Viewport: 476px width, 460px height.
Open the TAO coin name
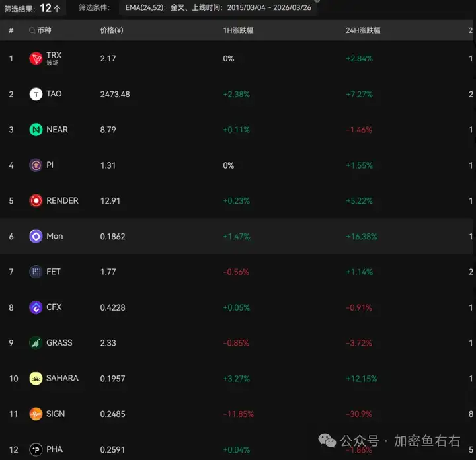click(54, 94)
